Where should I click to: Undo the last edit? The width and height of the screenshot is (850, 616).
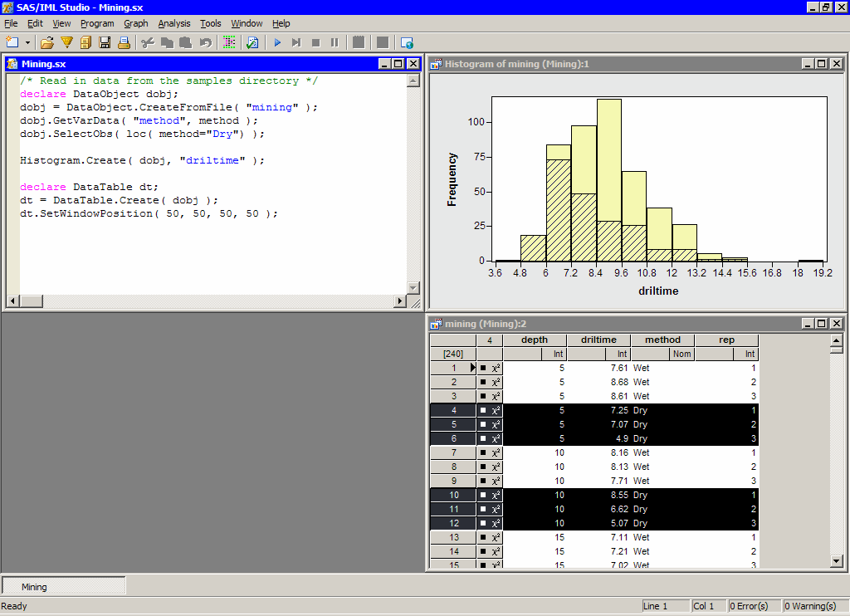tap(204, 42)
